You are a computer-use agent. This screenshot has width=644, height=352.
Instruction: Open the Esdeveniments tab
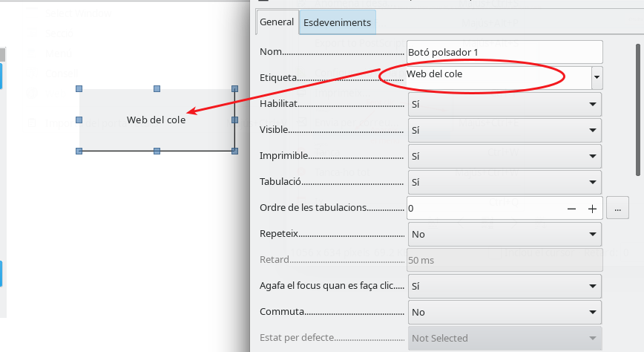click(x=337, y=22)
